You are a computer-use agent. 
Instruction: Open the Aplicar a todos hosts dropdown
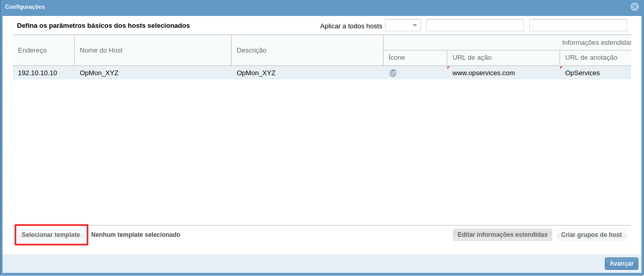403,25
